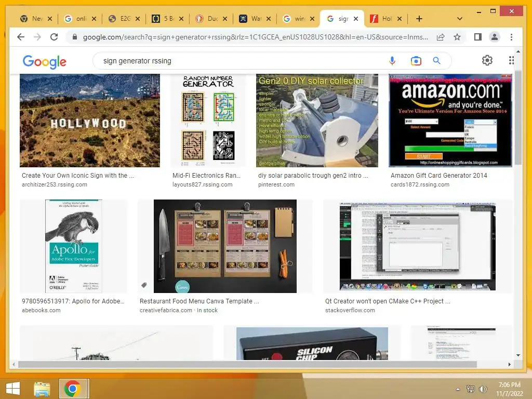This screenshot has width=532, height=399.
Task: Click the scroll down arrow
Action: point(518,355)
